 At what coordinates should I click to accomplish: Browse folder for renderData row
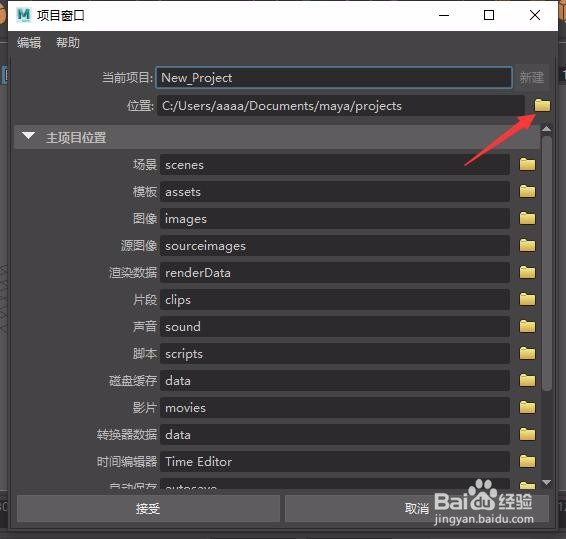click(x=527, y=273)
